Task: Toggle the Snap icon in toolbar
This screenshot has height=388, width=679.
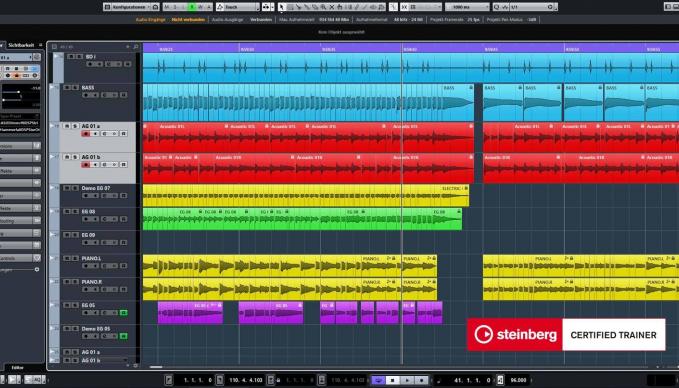Action: pyautogui.click(x=404, y=7)
